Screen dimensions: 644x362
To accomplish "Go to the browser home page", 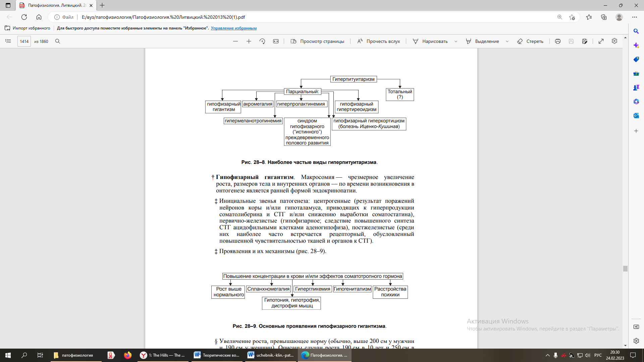I will [39, 17].
